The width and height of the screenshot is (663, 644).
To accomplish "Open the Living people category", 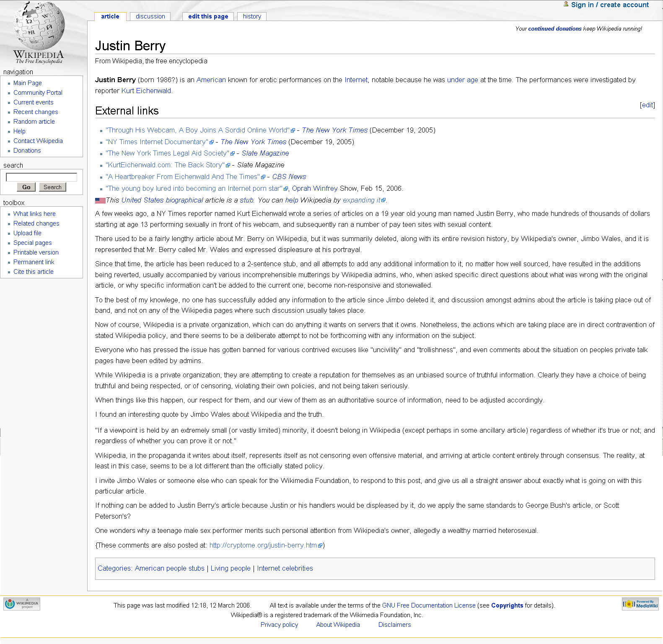I will tap(230, 568).
